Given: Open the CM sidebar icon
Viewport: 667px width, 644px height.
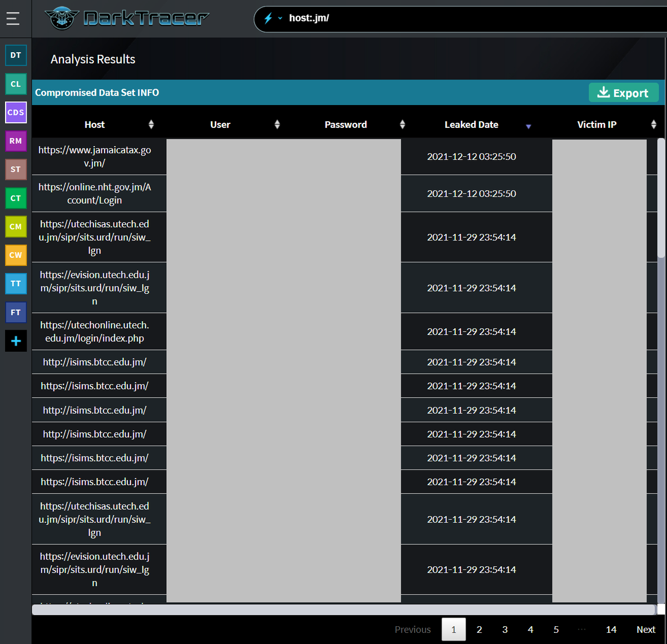Looking at the screenshot, I should (16, 227).
